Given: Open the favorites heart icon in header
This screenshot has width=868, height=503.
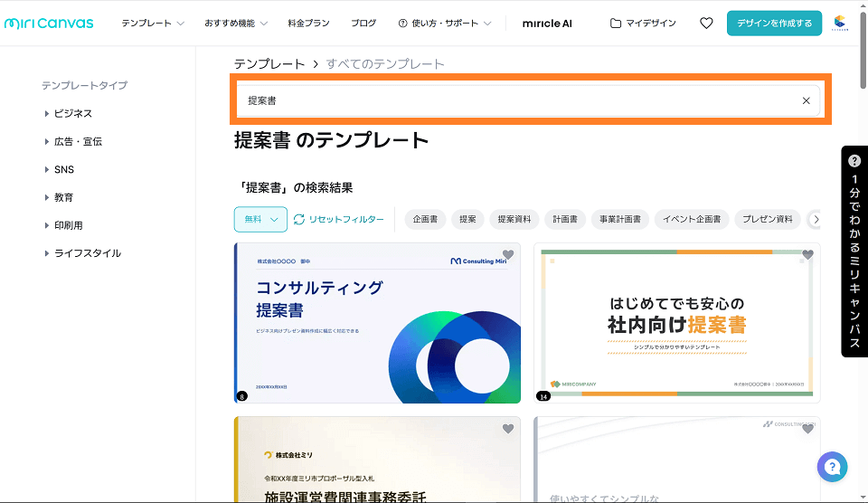Looking at the screenshot, I should click(x=706, y=23).
